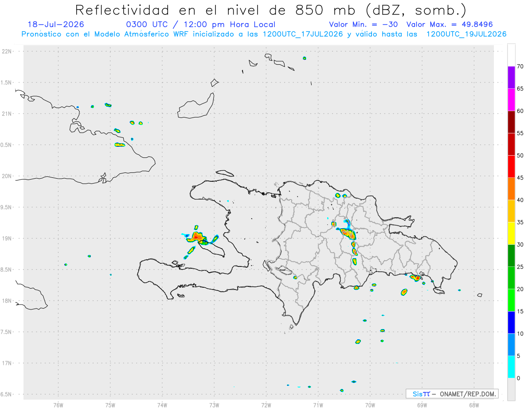The width and height of the screenshot is (532, 411).
Task: Click the '74W' longitude label
Action: coord(162,405)
